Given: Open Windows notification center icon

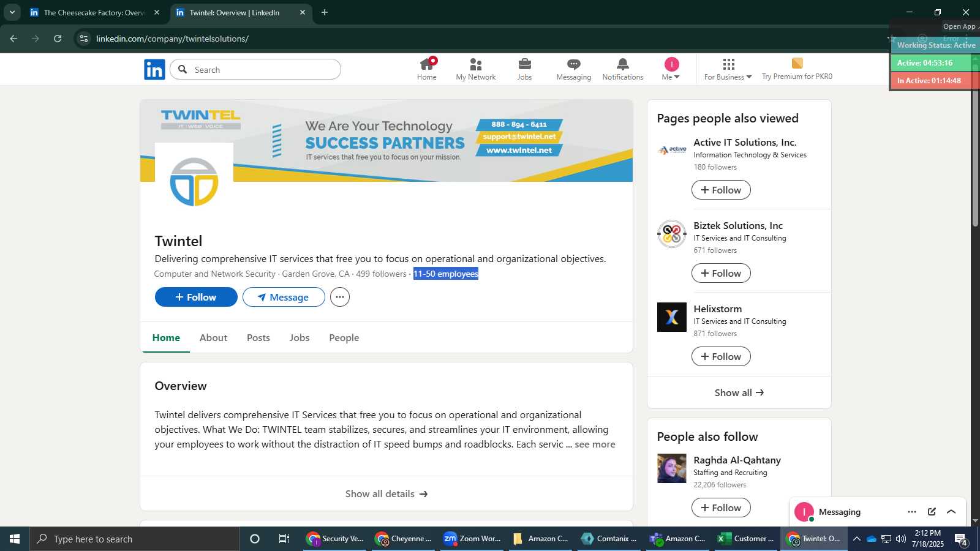Looking at the screenshot, I should (961, 539).
